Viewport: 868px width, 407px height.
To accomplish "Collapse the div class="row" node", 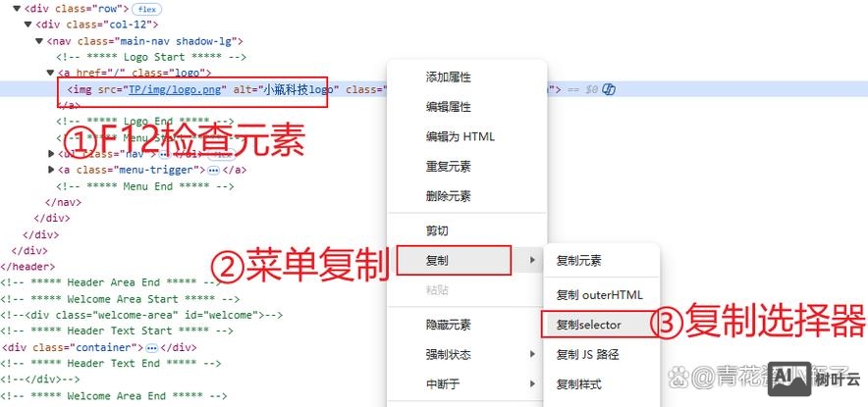I will tap(17, 10).
